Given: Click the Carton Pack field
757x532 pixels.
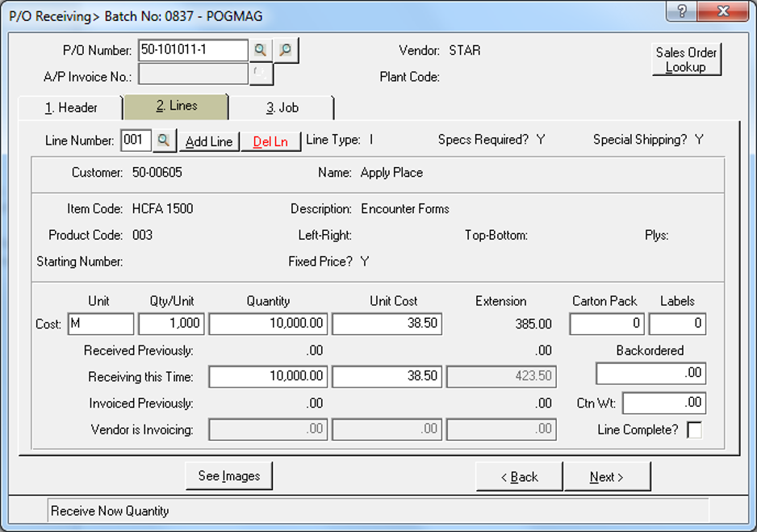Looking at the screenshot, I should coord(609,324).
